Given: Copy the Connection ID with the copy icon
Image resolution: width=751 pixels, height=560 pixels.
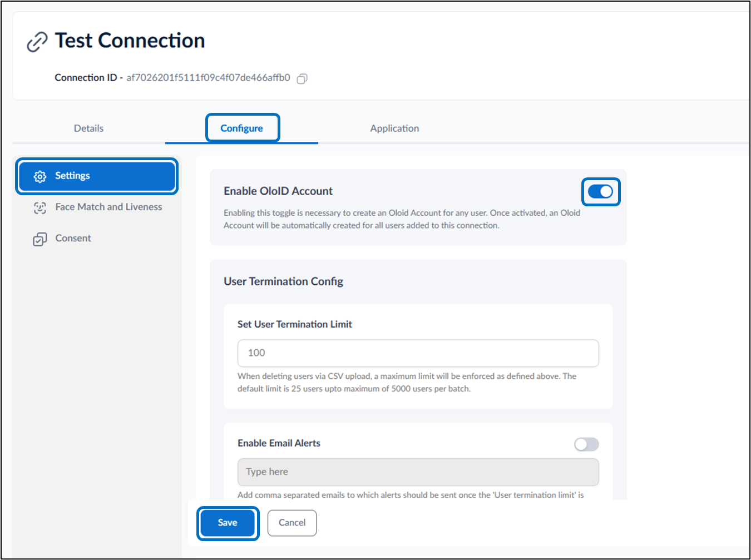Looking at the screenshot, I should [x=302, y=78].
